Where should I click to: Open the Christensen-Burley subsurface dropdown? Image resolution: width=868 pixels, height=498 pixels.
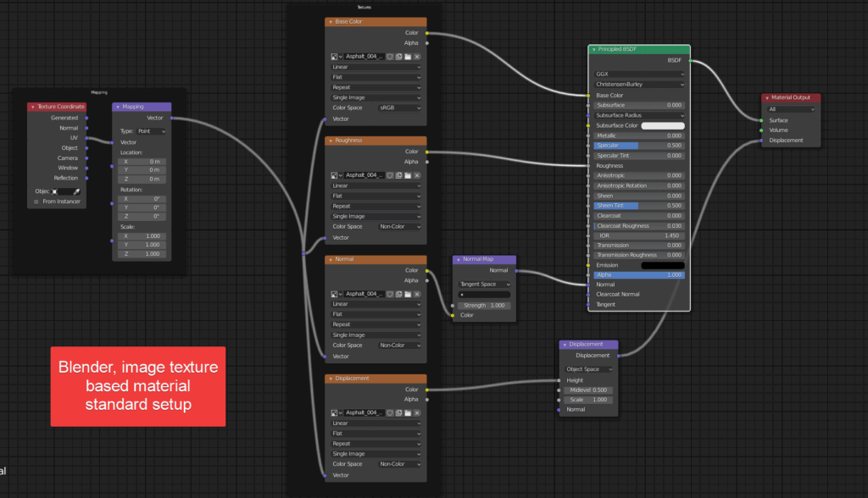(x=639, y=85)
